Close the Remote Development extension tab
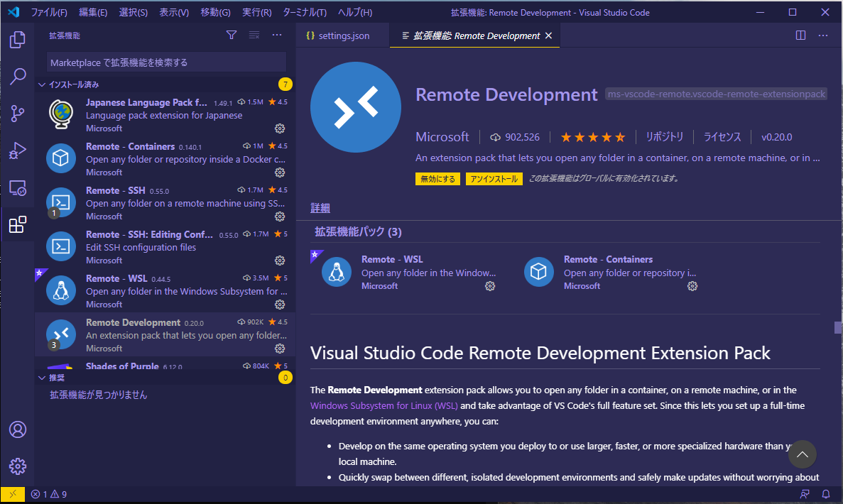This screenshot has height=504, width=843. coord(548,35)
